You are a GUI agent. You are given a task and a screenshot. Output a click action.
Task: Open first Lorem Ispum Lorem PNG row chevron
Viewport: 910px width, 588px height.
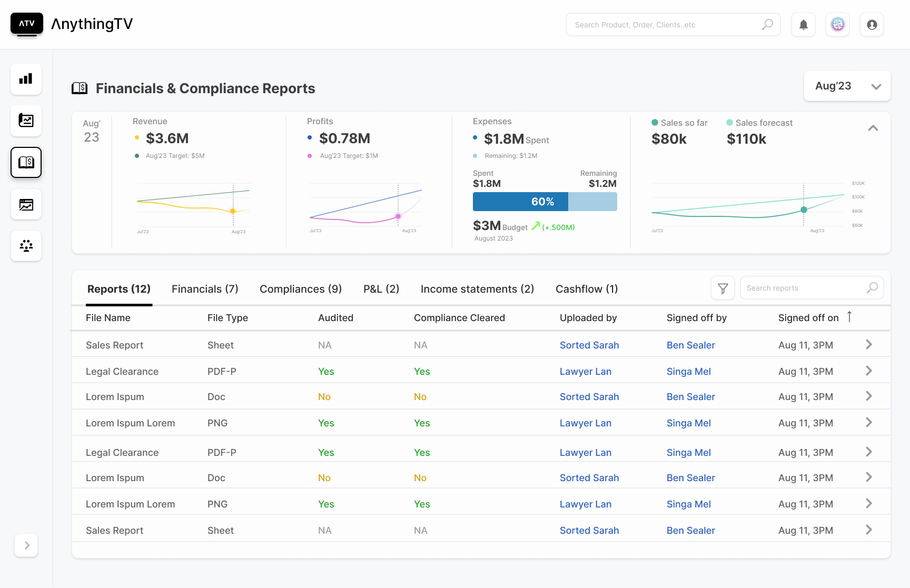(x=869, y=422)
